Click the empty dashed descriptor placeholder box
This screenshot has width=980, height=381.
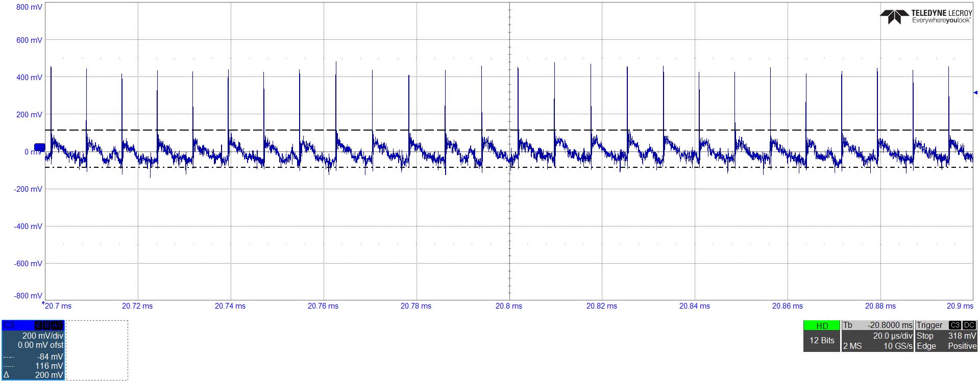(96, 350)
